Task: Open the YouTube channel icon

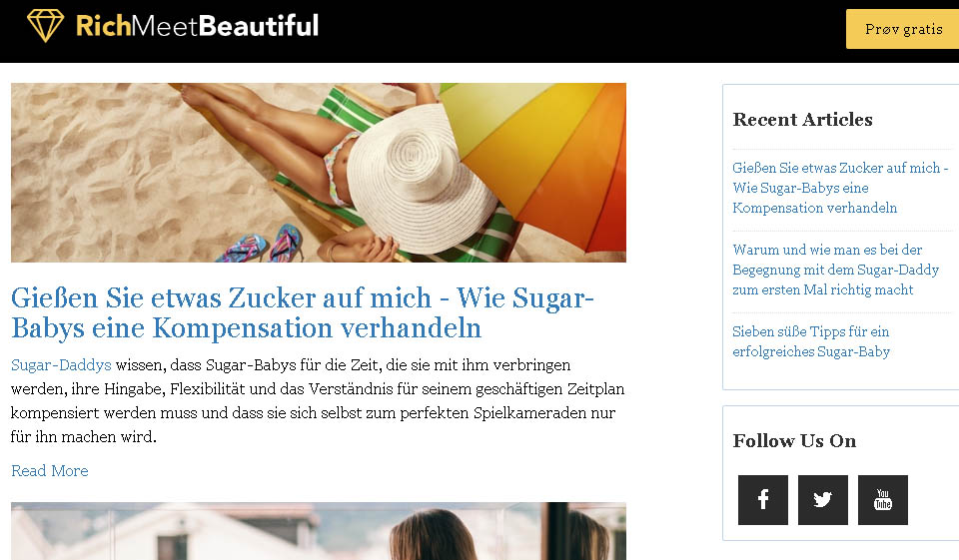Action: [x=882, y=499]
